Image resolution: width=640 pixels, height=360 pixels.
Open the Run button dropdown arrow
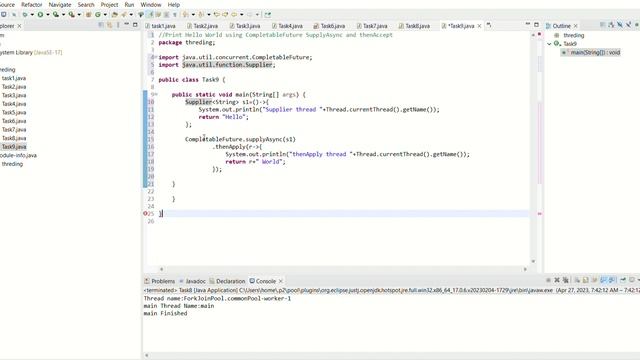pyautogui.click(x=48, y=15)
